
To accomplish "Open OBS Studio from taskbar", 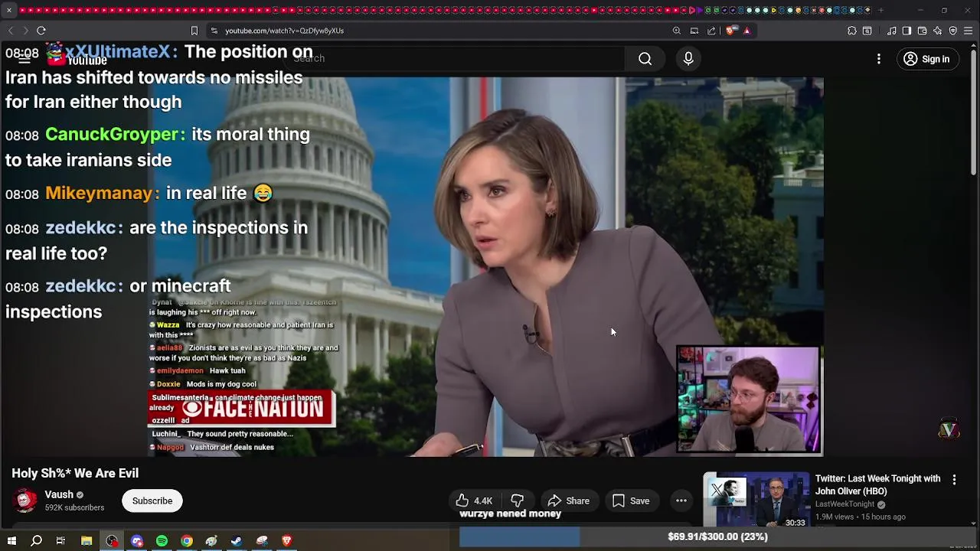I will (112, 541).
